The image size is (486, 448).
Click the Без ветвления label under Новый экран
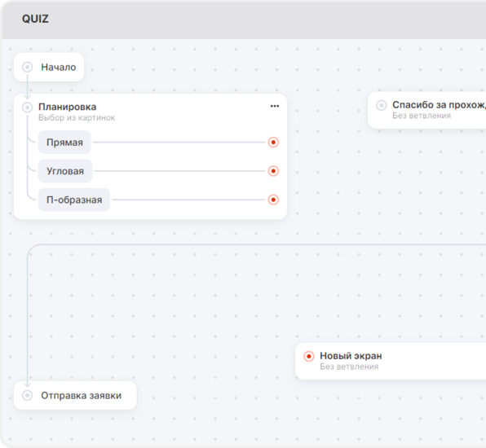point(349,367)
